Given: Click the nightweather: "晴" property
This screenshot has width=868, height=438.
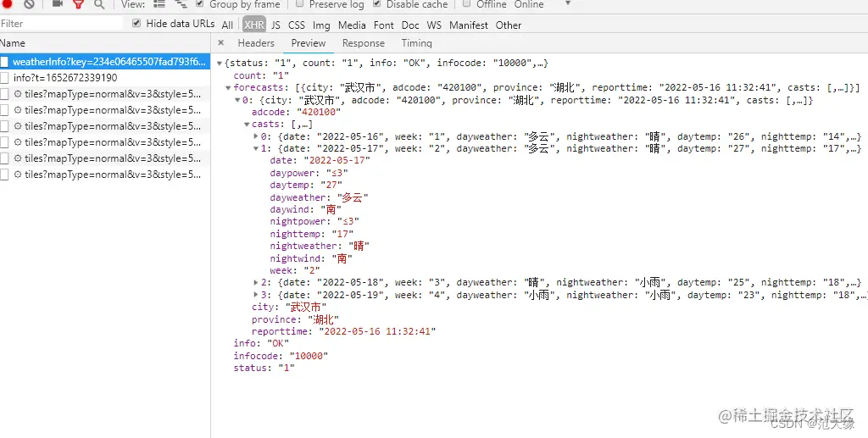Looking at the screenshot, I should (320, 246).
